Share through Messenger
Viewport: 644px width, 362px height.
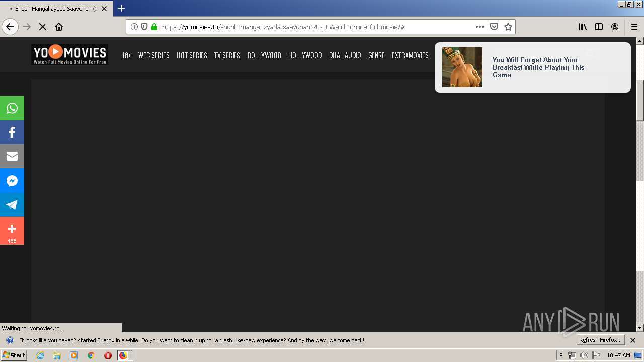(12, 180)
